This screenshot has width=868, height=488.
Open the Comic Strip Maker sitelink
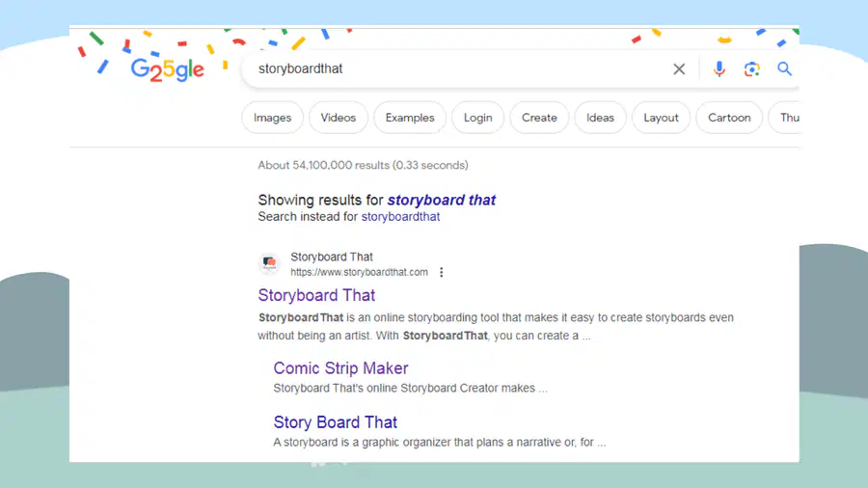341,368
